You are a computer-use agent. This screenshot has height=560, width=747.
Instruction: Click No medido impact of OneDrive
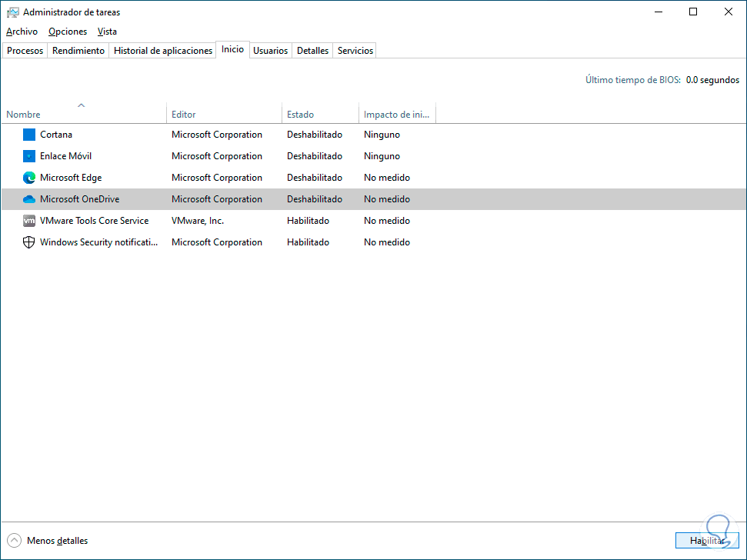[387, 199]
